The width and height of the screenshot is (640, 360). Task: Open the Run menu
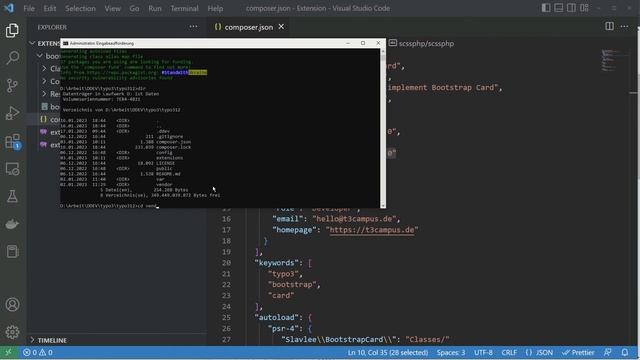155,8
